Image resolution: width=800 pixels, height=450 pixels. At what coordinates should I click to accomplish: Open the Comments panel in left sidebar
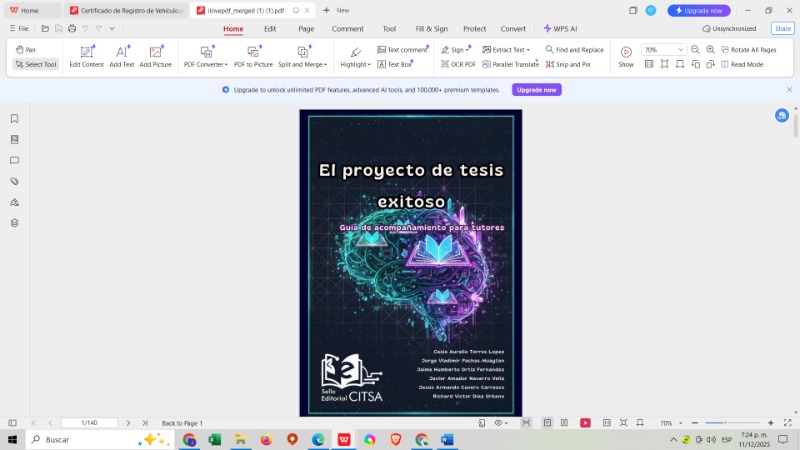tap(14, 160)
